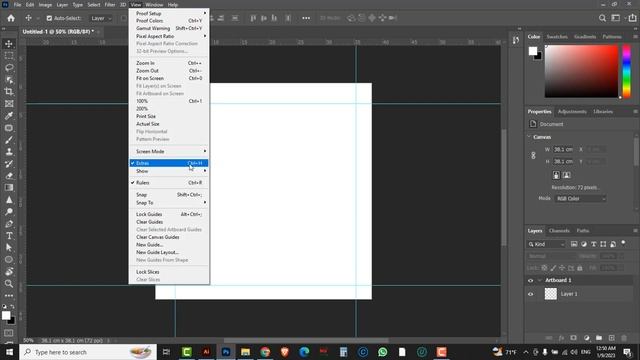Screen dimensions: 640x360
Task: Toggle the layer filter on/off switch
Action: (623, 243)
